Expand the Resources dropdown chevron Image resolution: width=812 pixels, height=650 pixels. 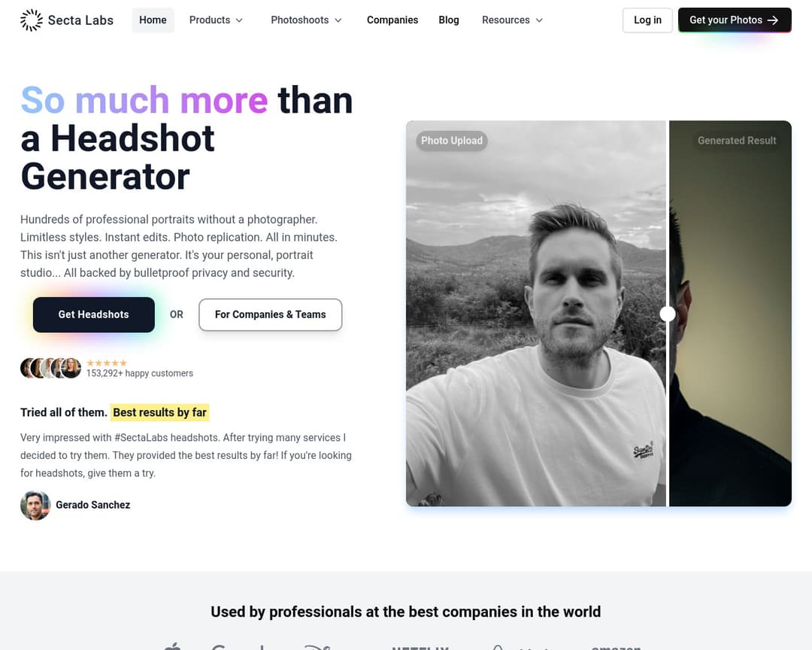[539, 20]
